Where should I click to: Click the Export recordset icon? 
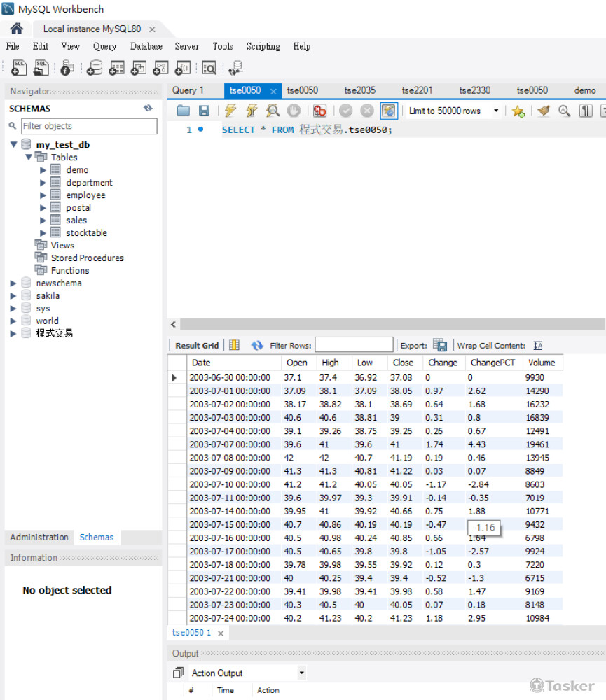pyautogui.click(x=439, y=345)
